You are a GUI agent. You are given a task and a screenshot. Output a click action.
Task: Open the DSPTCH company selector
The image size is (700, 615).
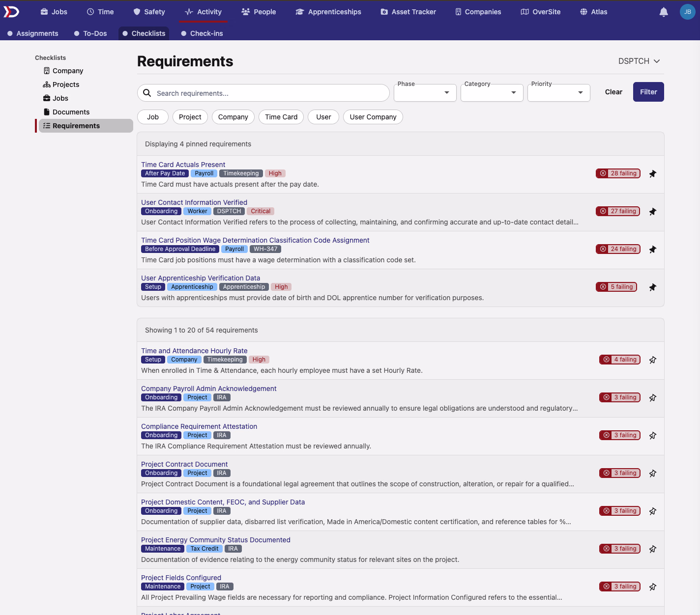(639, 61)
